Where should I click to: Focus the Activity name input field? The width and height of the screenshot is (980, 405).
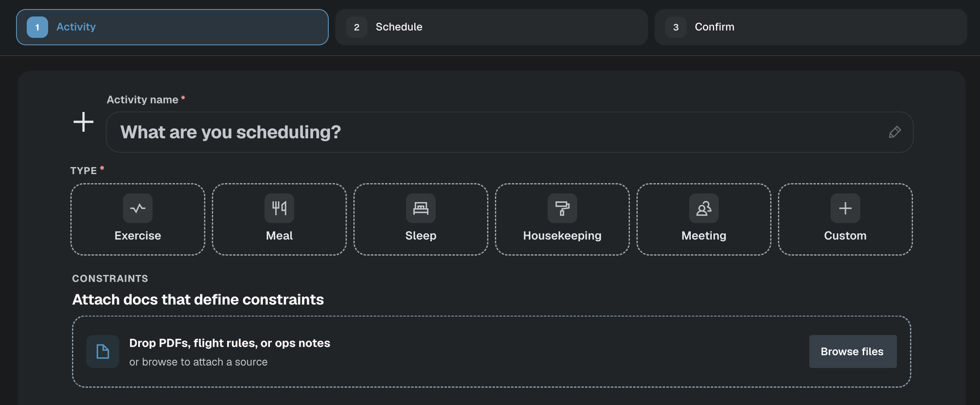510,132
